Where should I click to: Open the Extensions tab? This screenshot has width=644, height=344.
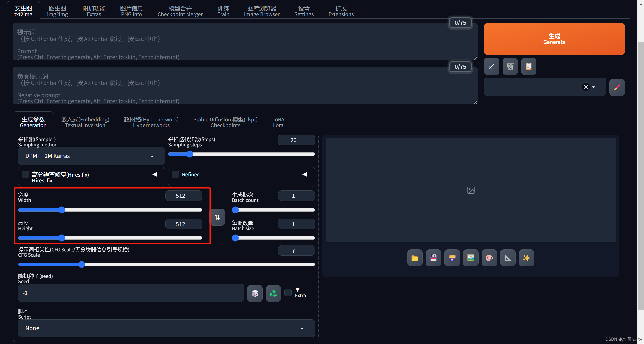pyautogui.click(x=341, y=11)
